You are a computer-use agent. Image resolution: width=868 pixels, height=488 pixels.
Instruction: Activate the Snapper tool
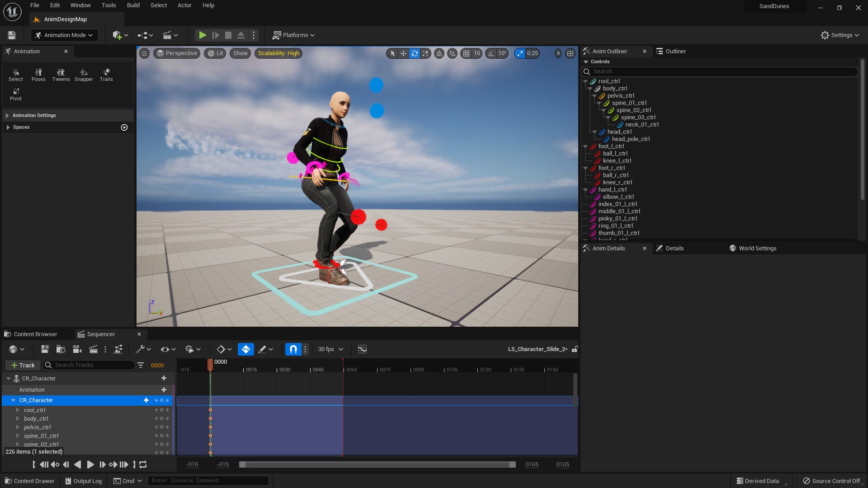[84, 75]
